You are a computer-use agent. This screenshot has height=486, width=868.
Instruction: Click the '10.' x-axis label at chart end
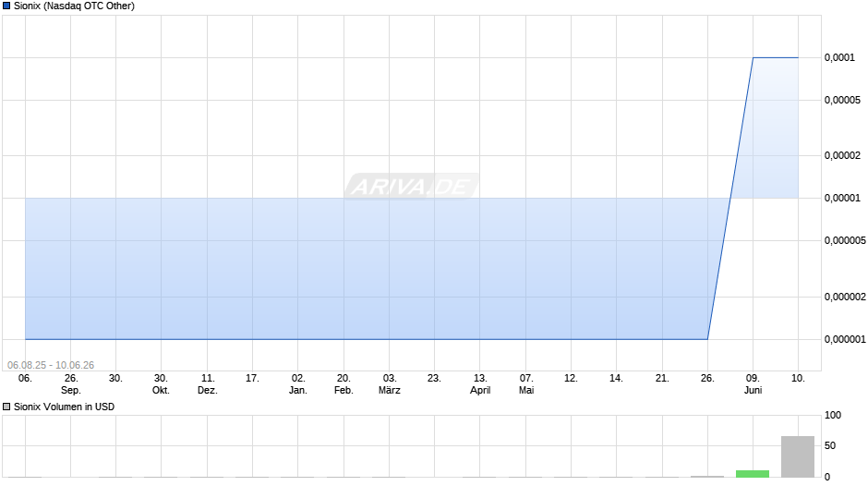pos(798,379)
